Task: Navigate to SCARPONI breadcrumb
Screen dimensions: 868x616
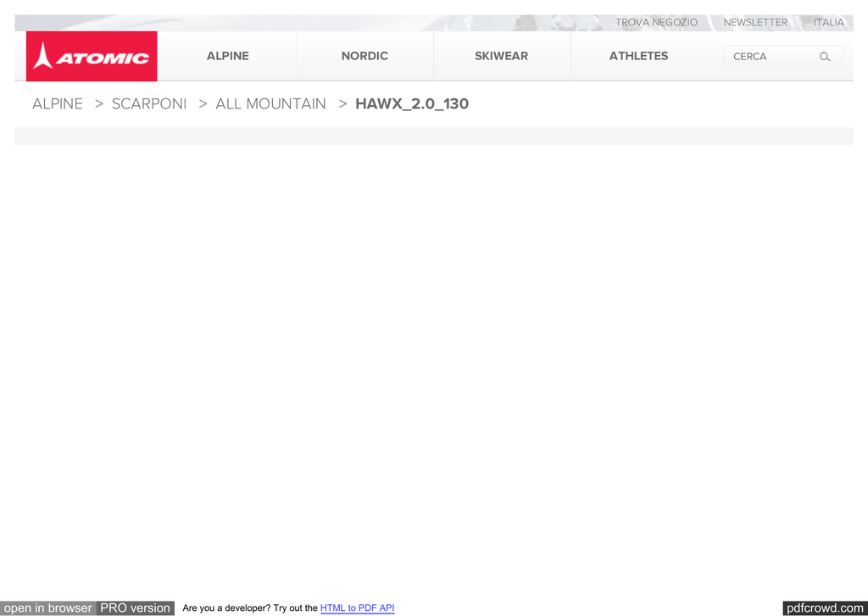Action: [x=149, y=104]
